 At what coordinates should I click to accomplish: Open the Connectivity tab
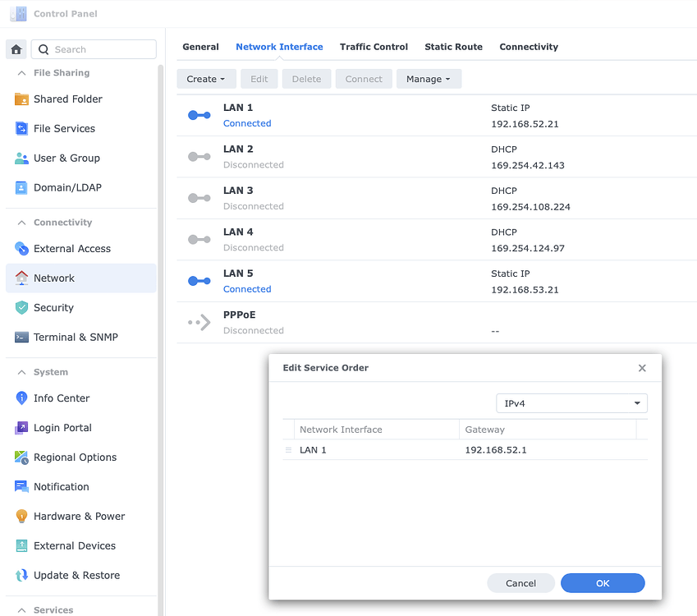click(529, 47)
